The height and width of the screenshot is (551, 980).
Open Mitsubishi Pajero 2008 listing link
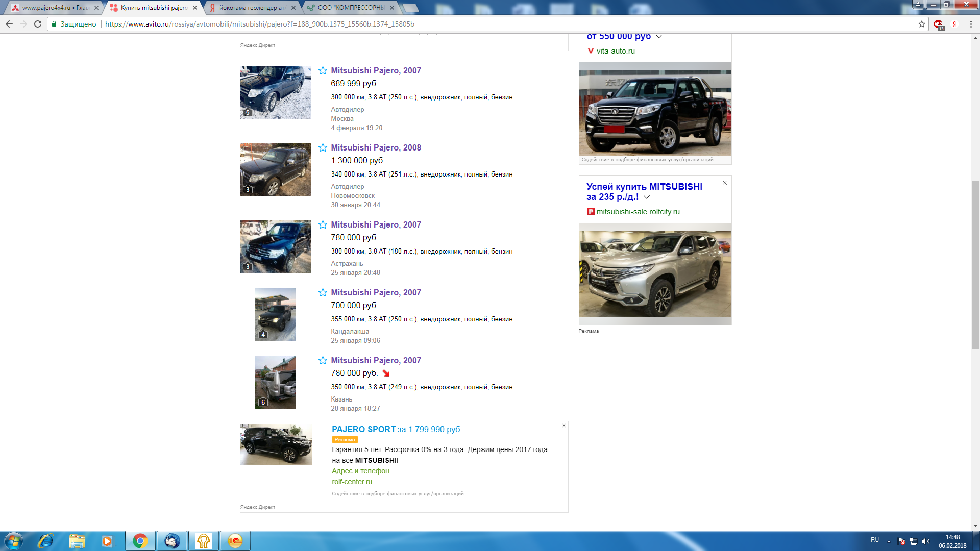[376, 148]
